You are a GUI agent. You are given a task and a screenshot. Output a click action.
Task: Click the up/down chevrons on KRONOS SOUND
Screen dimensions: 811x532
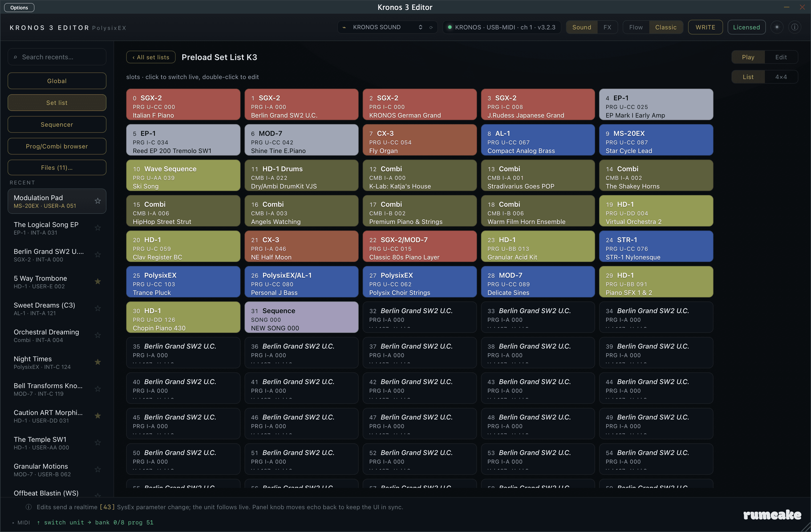tap(420, 27)
